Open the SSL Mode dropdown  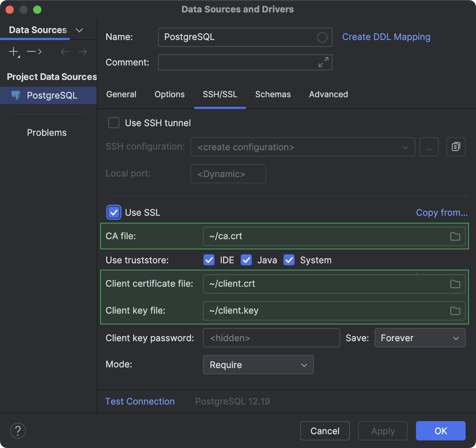[x=258, y=365]
